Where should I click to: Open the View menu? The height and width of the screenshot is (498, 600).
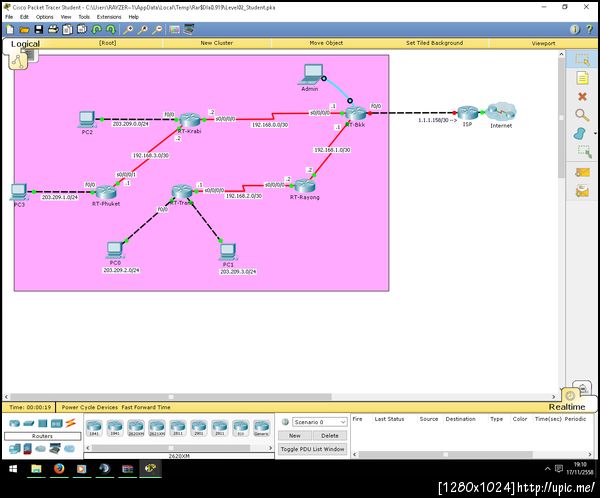(x=66, y=17)
